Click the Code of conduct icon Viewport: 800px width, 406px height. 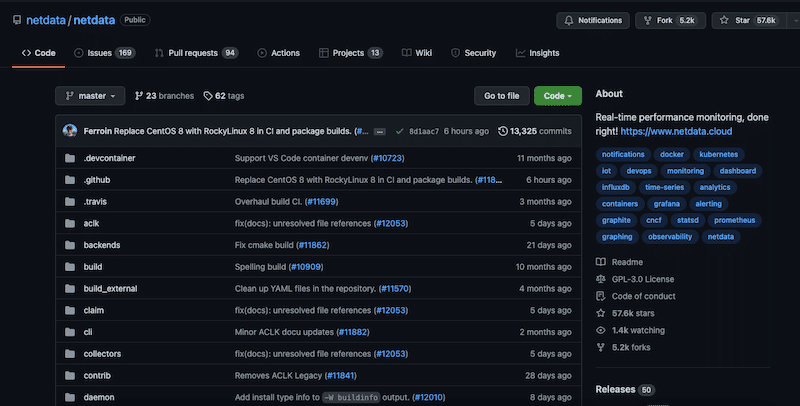pyautogui.click(x=601, y=296)
